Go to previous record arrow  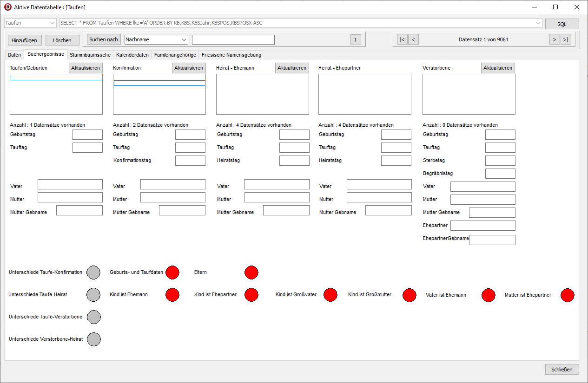(x=413, y=39)
